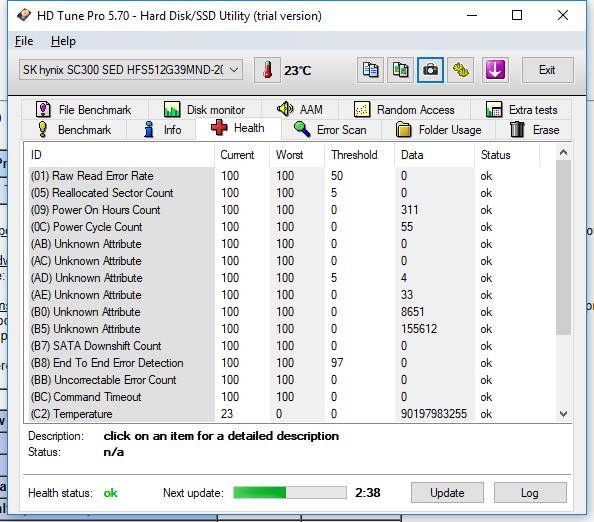594x522 pixels.
Task: Open options via the wrench gear icon
Action: [460, 70]
